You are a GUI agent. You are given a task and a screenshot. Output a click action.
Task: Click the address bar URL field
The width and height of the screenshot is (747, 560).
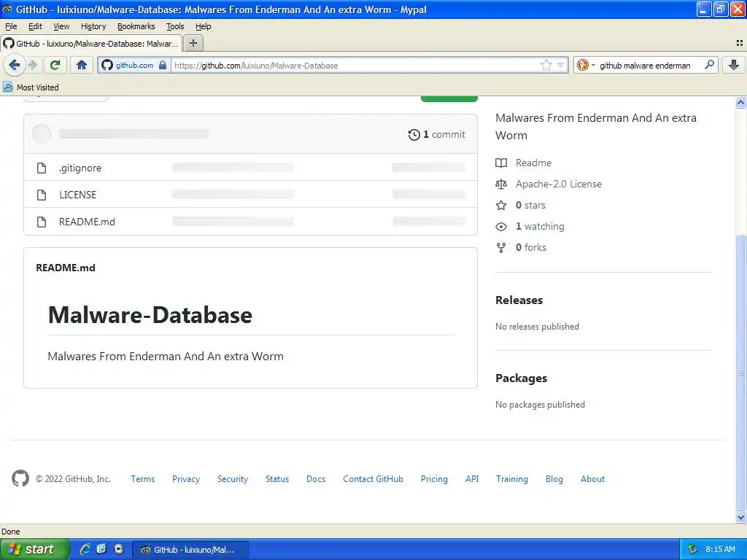[x=355, y=65]
